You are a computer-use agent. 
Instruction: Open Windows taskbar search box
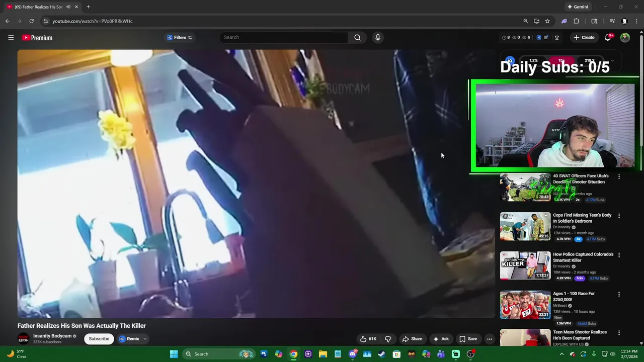pos(219,354)
